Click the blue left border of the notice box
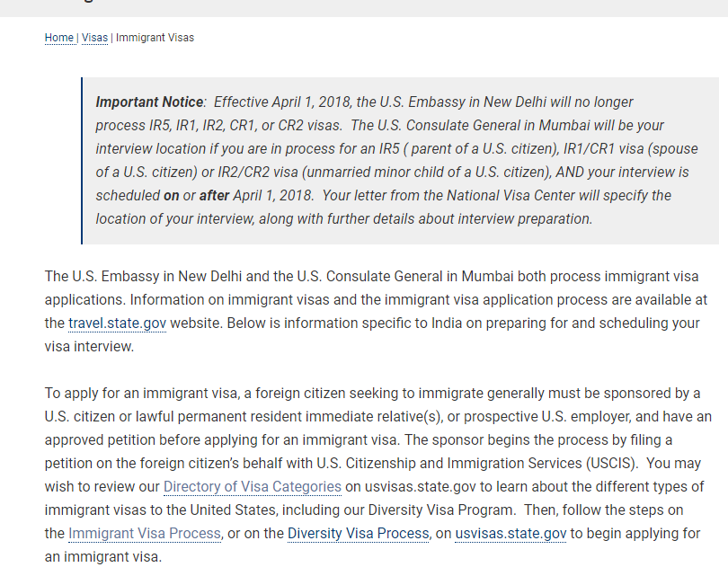728x585 pixels. [82, 161]
